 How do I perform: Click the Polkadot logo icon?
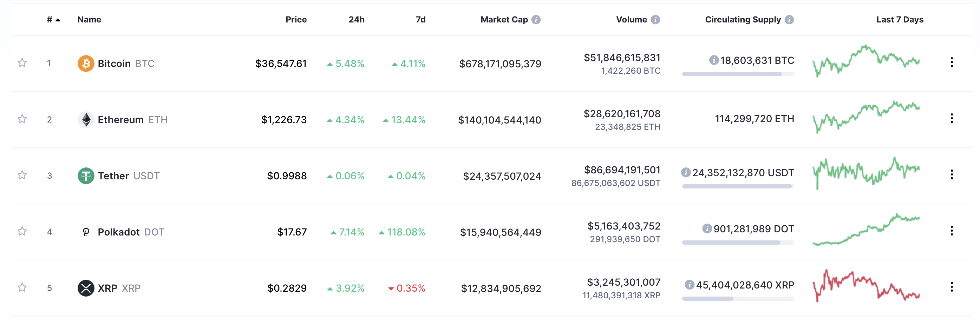click(86, 232)
